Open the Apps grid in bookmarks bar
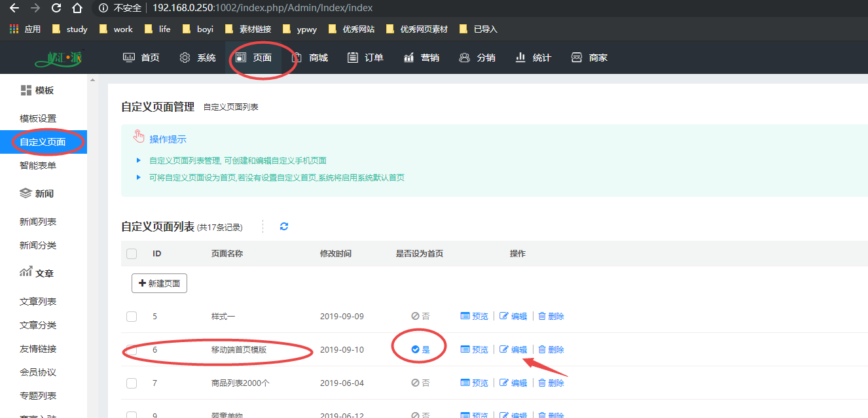868x418 pixels. click(24, 29)
